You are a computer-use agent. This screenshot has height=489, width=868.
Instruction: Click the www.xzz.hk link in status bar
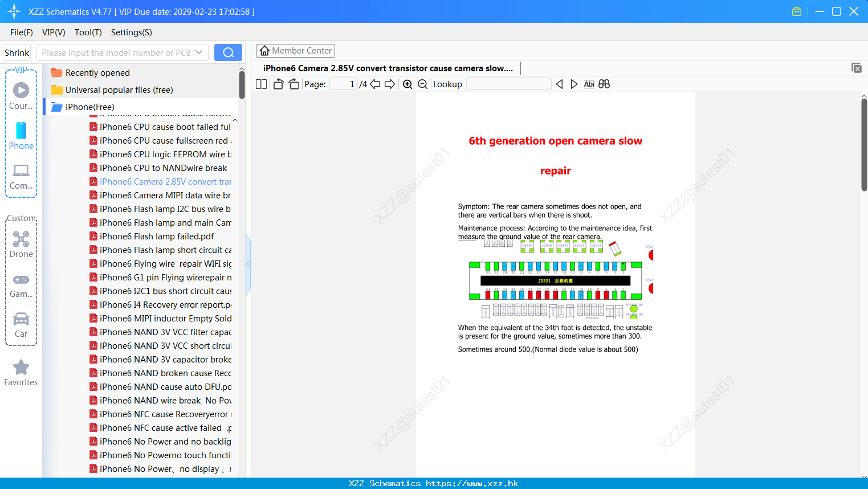(472, 483)
